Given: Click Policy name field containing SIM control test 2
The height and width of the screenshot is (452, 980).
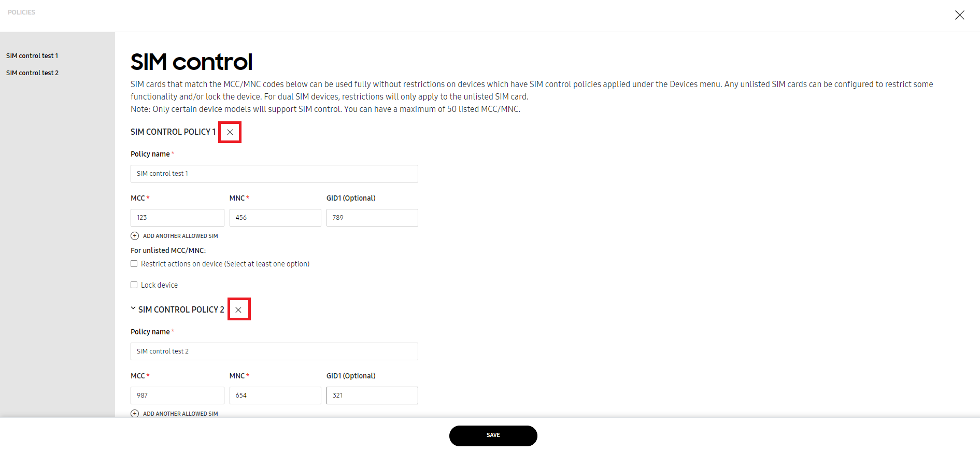Looking at the screenshot, I should pos(274,351).
